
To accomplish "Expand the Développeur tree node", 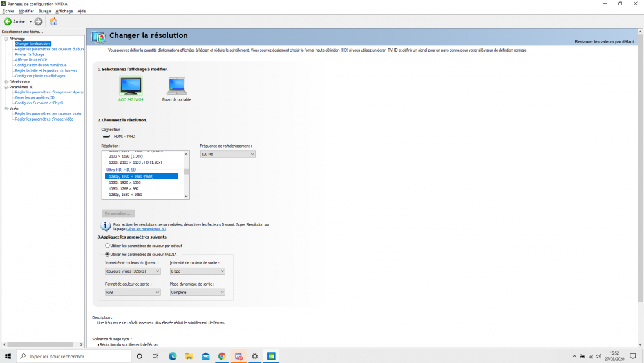I will [x=6, y=82].
